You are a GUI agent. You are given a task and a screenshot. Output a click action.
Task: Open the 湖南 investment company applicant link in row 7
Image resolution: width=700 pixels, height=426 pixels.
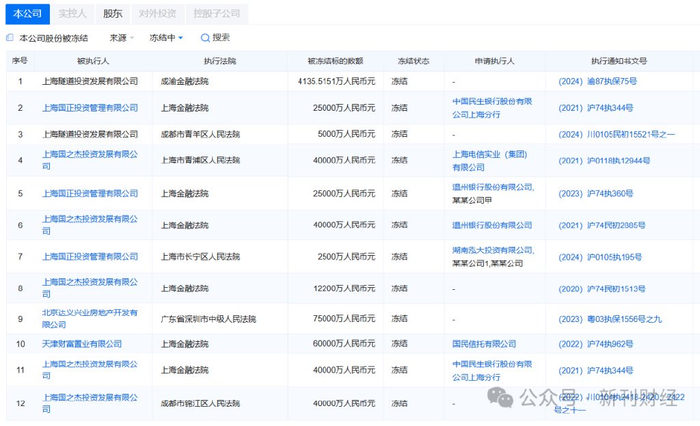493,250
